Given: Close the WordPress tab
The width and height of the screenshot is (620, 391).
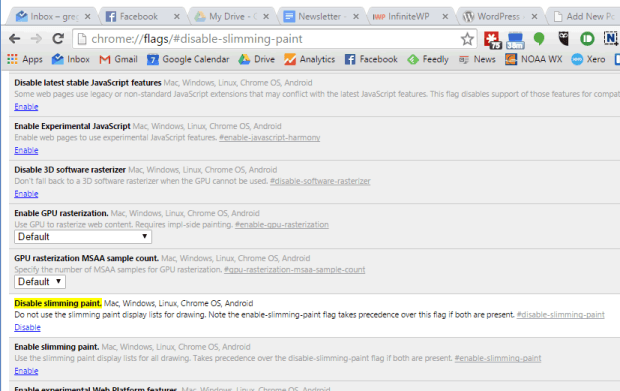Looking at the screenshot, I should pos(534,17).
